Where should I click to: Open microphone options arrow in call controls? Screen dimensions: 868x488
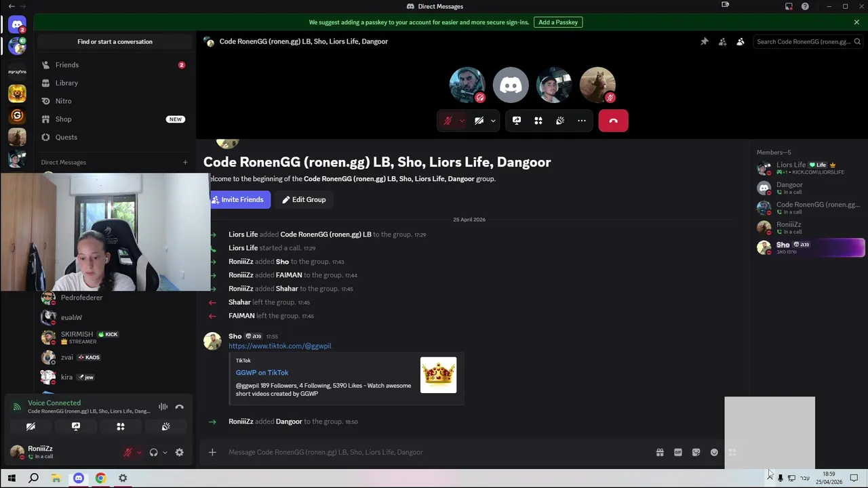coord(462,121)
